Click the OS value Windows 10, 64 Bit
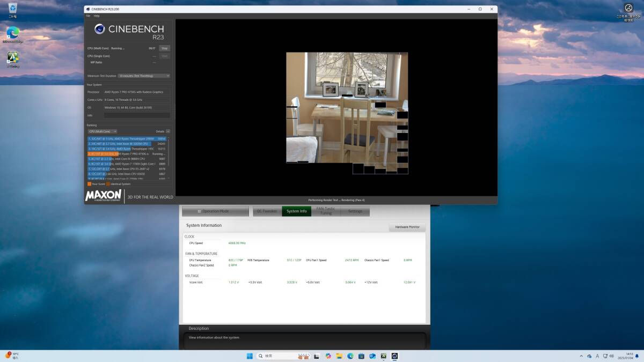Viewport: 644px width, 362px height. click(128, 107)
